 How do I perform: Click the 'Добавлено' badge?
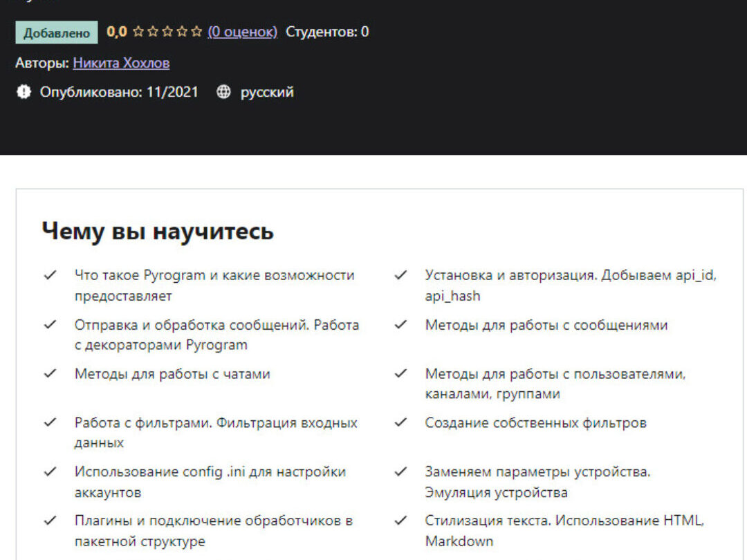57,32
